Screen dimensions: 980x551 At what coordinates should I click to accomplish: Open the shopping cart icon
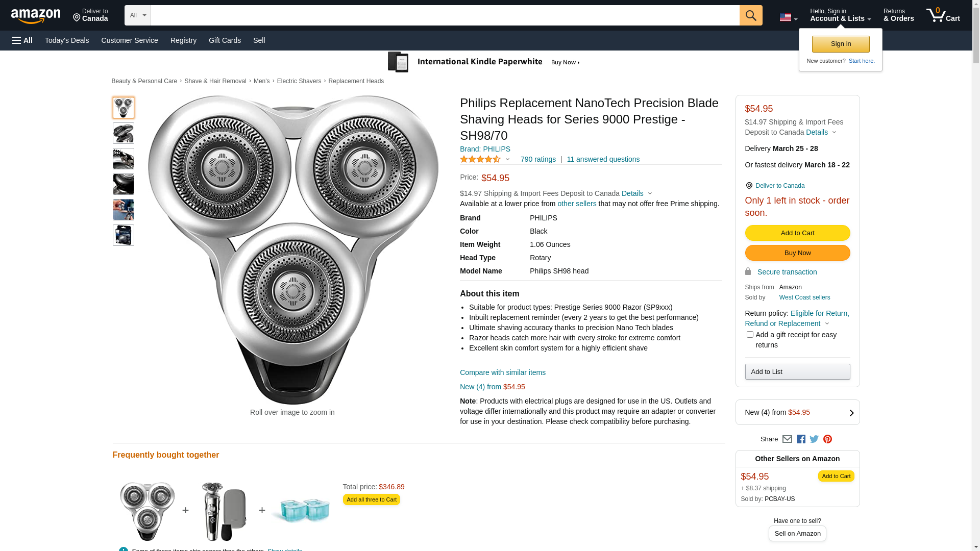tap(943, 15)
